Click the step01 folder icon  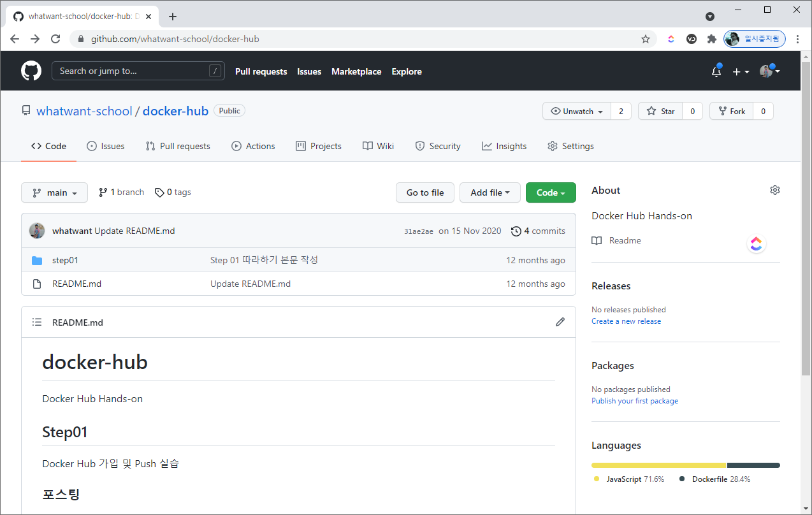click(37, 260)
